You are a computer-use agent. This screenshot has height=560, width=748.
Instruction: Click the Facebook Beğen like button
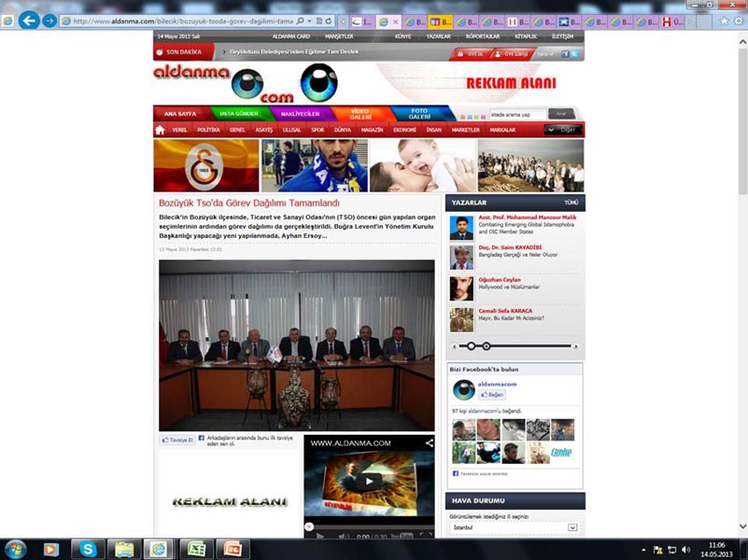click(x=492, y=395)
